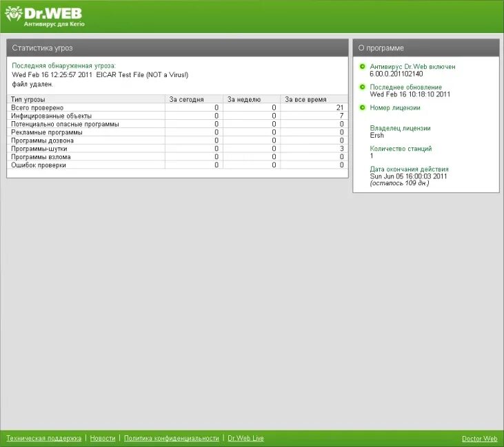Click green status dot beside Последнее обновление
The width and height of the screenshot is (504, 447).
[362, 87]
